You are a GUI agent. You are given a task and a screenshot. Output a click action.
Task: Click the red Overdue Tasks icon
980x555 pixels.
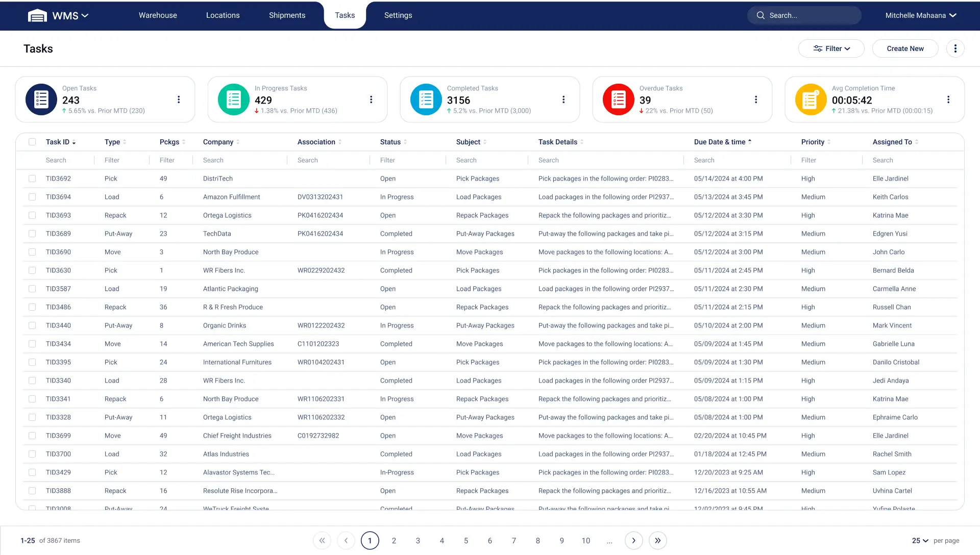(618, 99)
